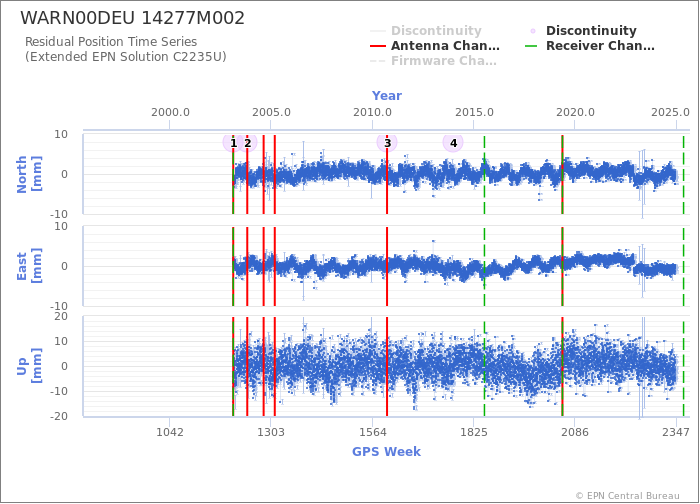Click discontinuity marker 4
The image size is (700, 504).
pos(453,143)
